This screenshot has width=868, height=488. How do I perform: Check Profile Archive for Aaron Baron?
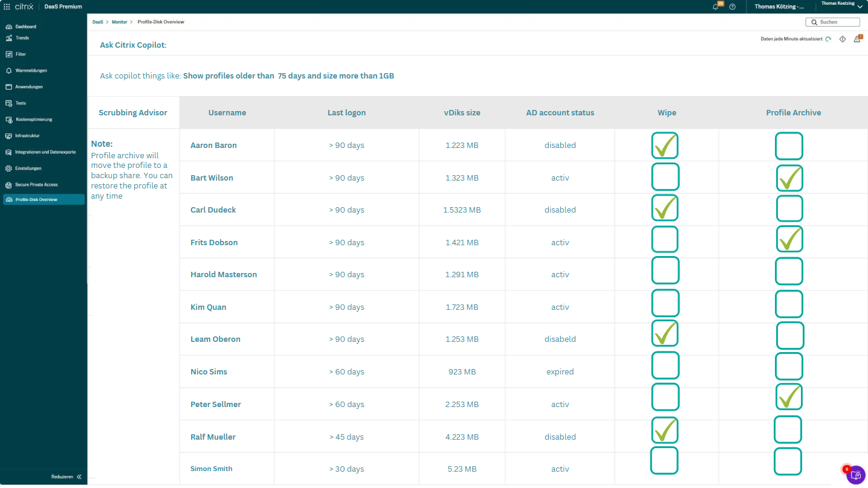pyautogui.click(x=789, y=146)
